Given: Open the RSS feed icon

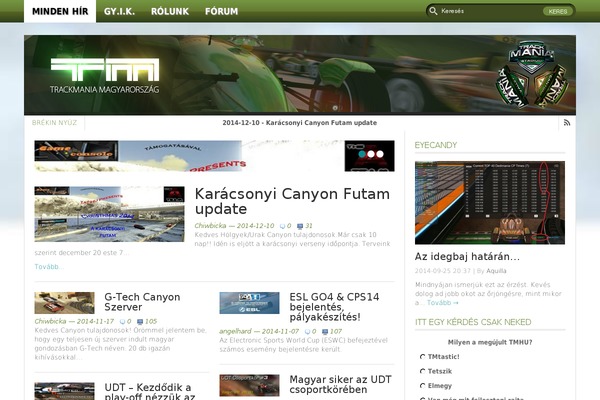Looking at the screenshot, I should click(567, 122).
